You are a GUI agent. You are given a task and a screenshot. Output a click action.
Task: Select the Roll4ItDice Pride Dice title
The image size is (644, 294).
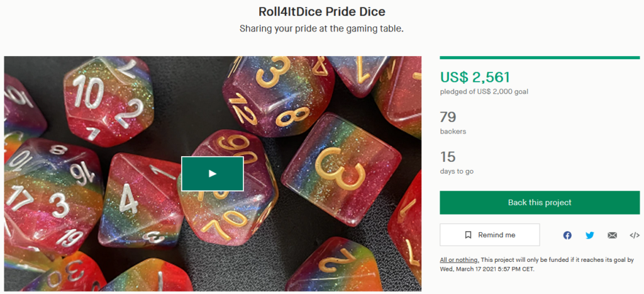pyautogui.click(x=322, y=11)
